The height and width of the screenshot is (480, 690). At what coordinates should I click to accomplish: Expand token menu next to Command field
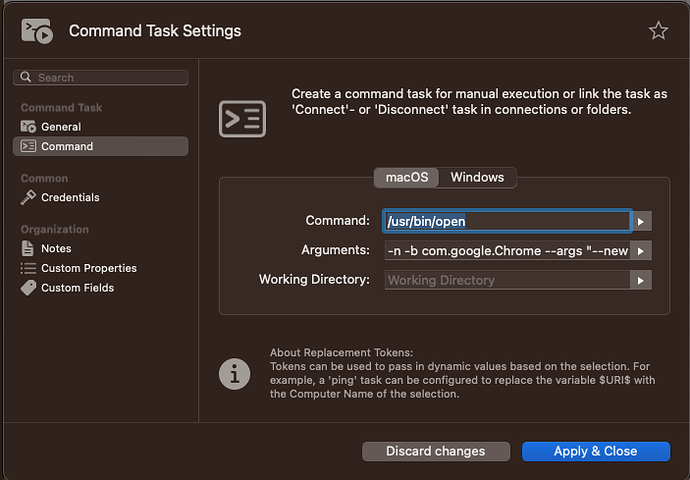coord(641,221)
